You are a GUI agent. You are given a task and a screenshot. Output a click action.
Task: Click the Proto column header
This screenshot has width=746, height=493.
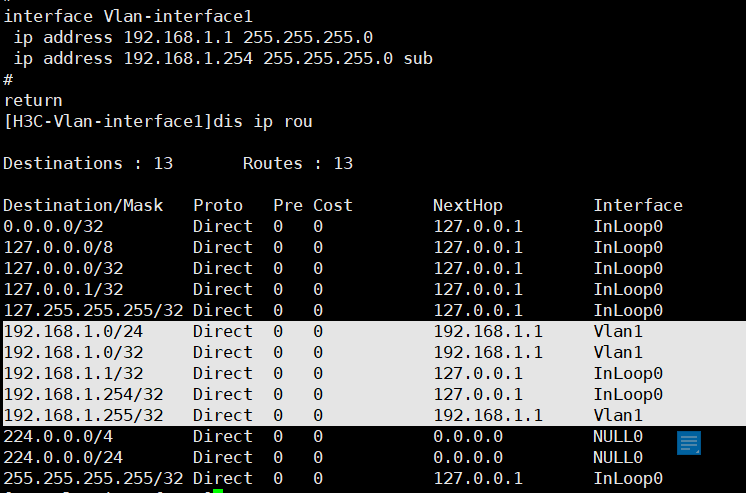click(218, 205)
